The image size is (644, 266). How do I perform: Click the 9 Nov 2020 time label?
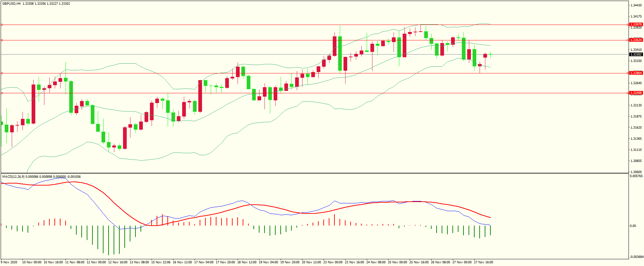pyautogui.click(x=9, y=262)
